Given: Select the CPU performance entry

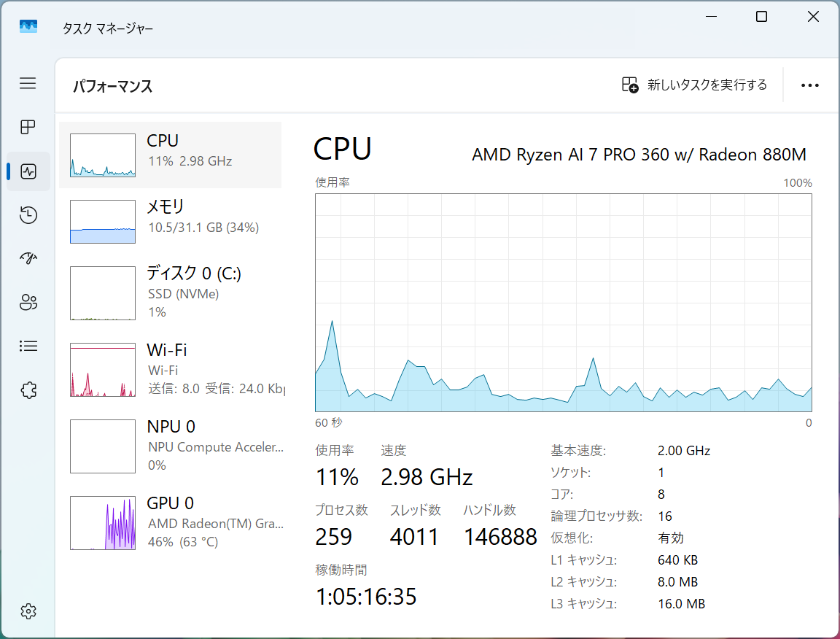Looking at the screenshot, I should pyautogui.click(x=171, y=155).
